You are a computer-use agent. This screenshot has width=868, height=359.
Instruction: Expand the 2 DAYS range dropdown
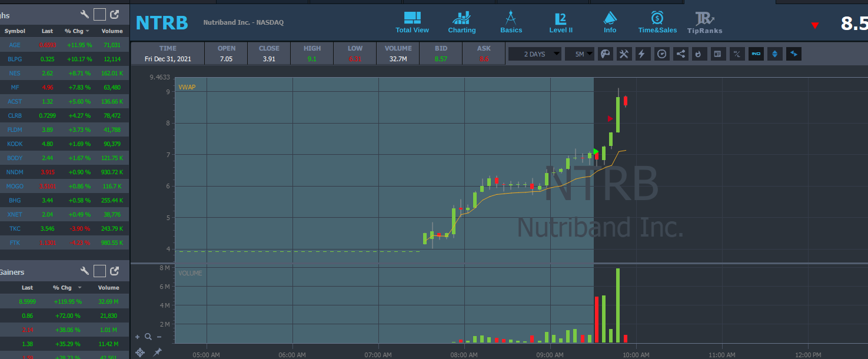click(x=535, y=54)
